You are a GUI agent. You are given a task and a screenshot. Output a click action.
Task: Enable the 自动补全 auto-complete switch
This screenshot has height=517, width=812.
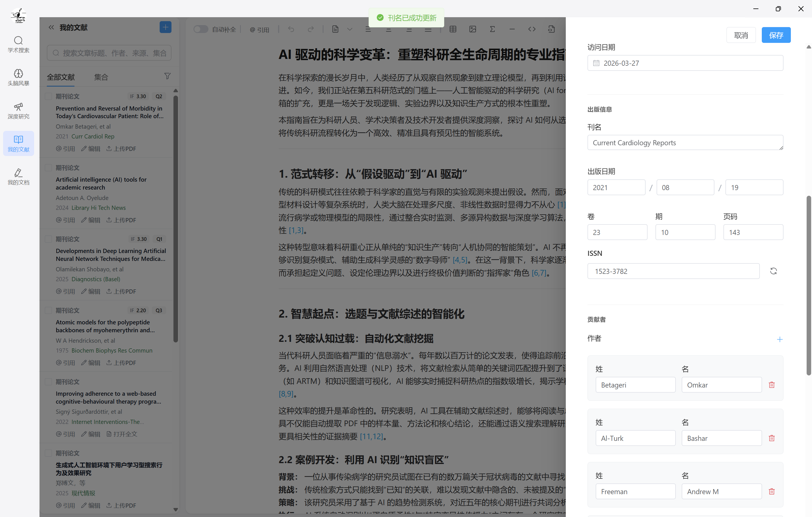click(201, 29)
